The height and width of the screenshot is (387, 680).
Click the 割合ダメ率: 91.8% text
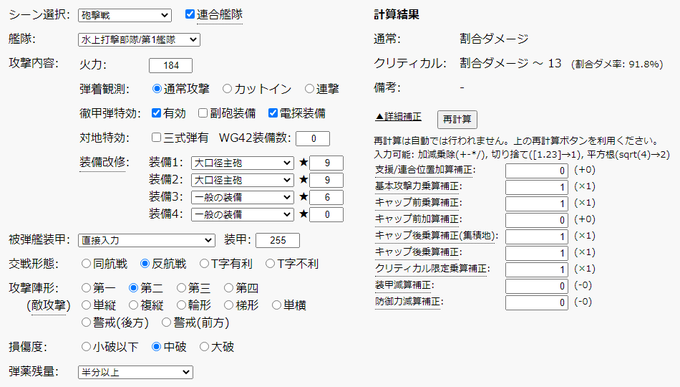tap(617, 65)
